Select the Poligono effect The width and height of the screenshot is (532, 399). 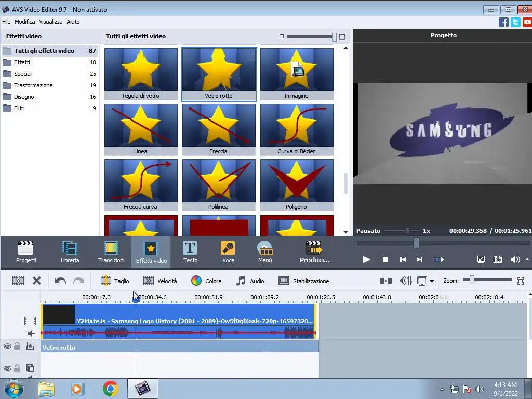click(x=297, y=185)
